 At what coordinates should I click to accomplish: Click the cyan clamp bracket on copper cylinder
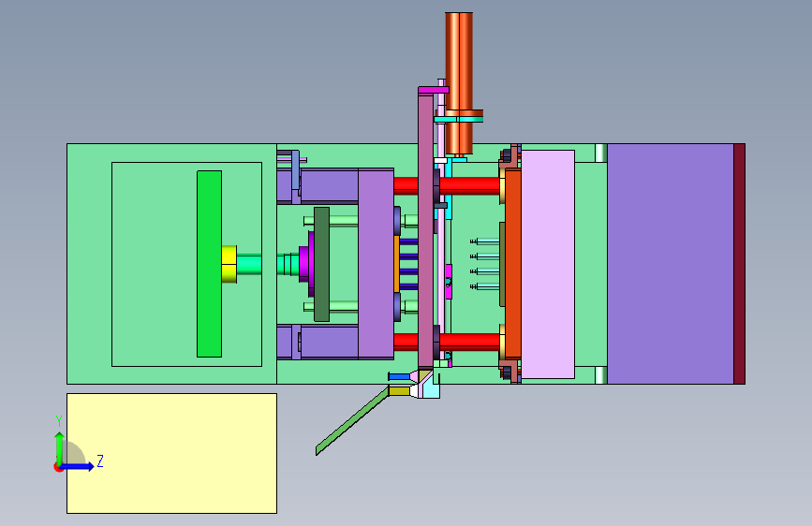pyautogui.click(x=458, y=120)
